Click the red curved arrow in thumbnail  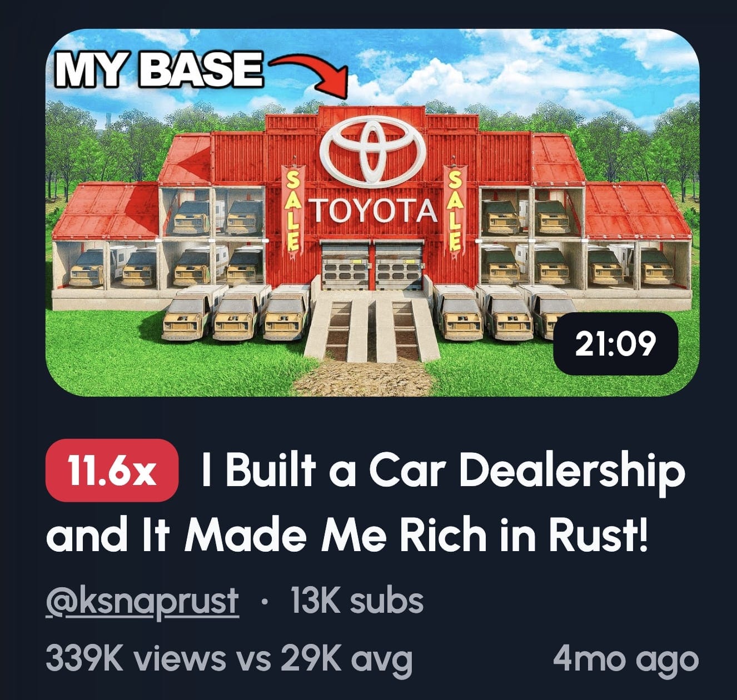click(x=312, y=75)
